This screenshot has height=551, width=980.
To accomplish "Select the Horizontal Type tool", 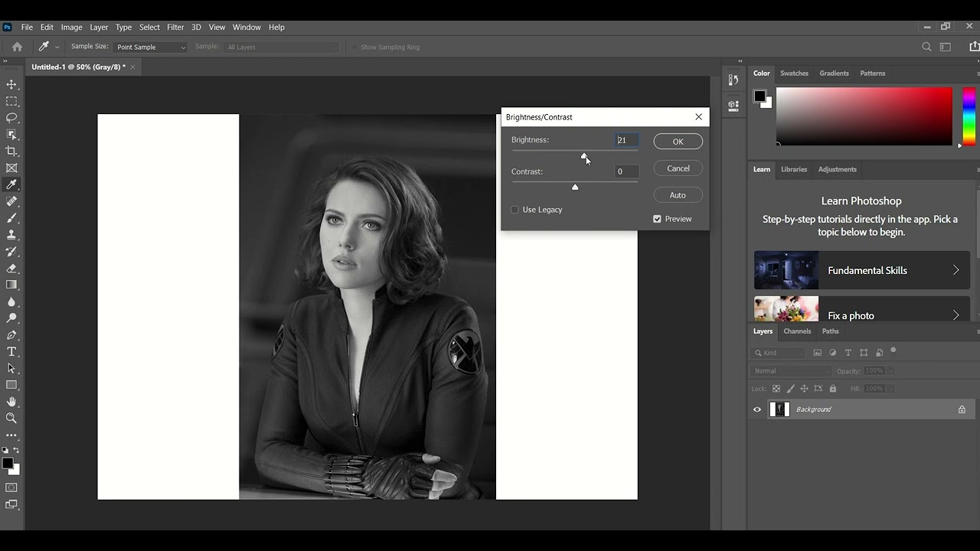I will (x=11, y=351).
